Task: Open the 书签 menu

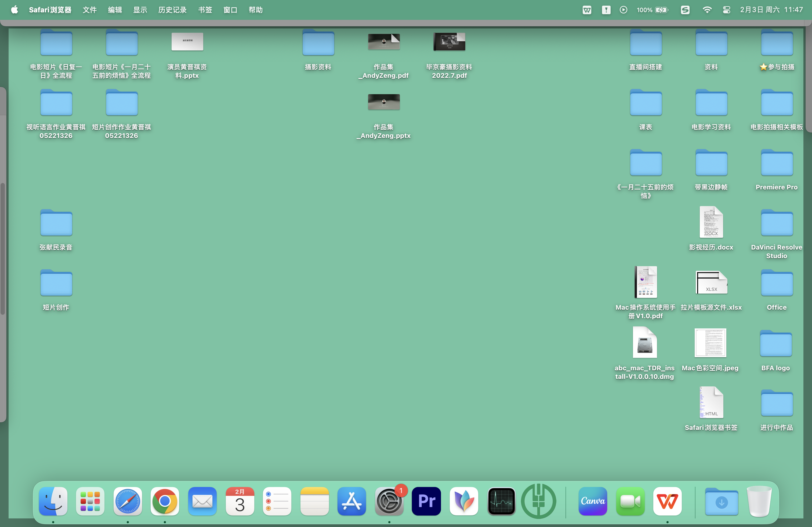Action: [205, 10]
